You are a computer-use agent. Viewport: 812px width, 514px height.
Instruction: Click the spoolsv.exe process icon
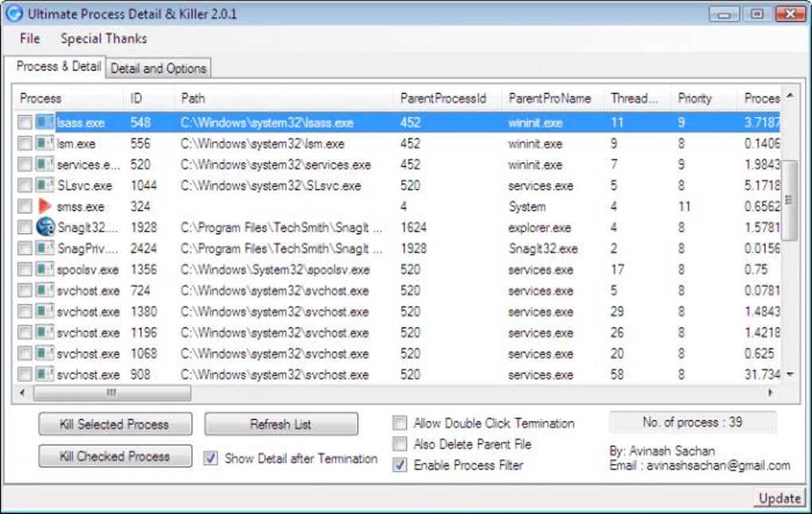pyautogui.click(x=45, y=269)
